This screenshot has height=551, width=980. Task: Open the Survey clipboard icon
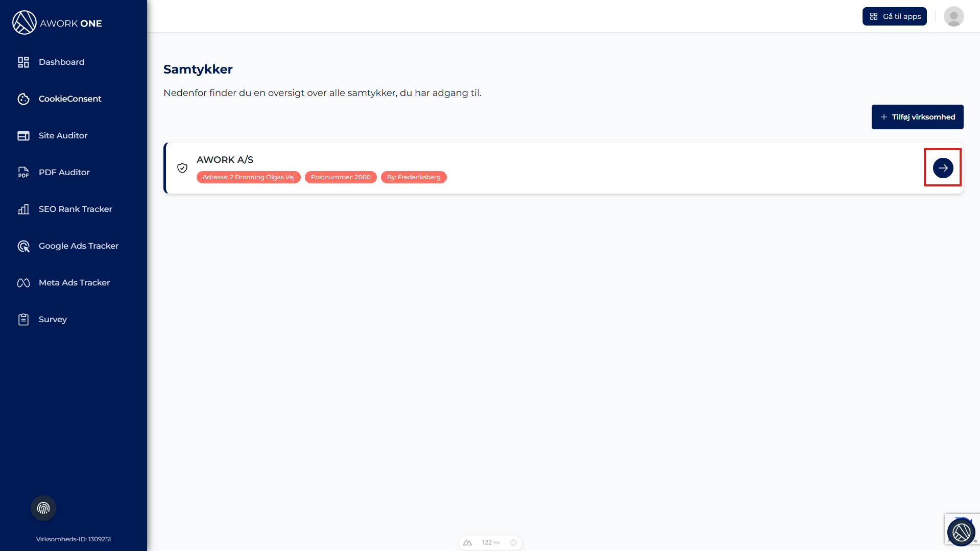pyautogui.click(x=23, y=319)
